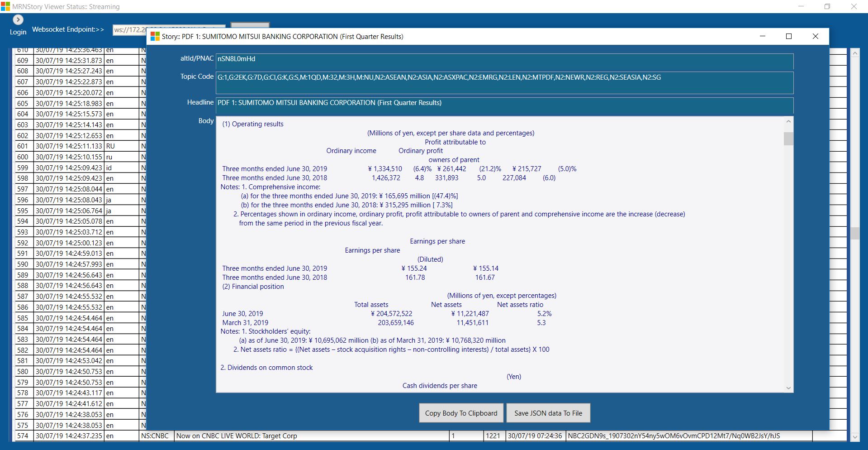Click the main list scrollbar thumb

pos(855,233)
